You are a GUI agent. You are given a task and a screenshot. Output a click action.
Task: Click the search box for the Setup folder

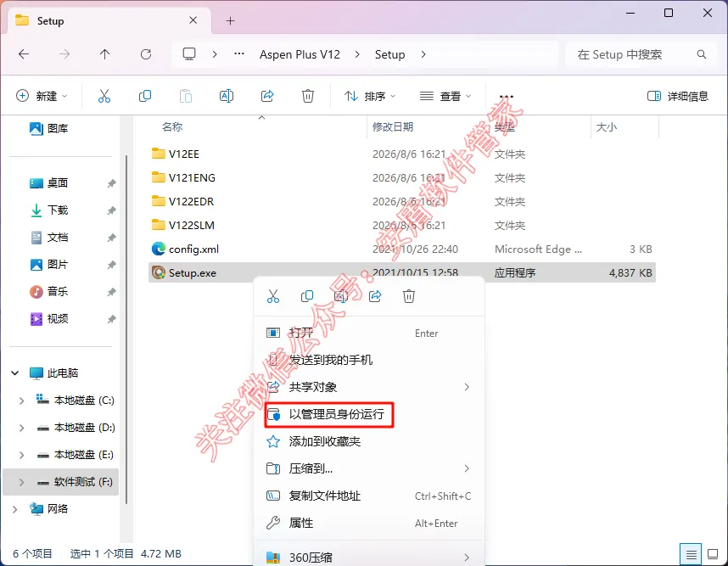click(641, 54)
